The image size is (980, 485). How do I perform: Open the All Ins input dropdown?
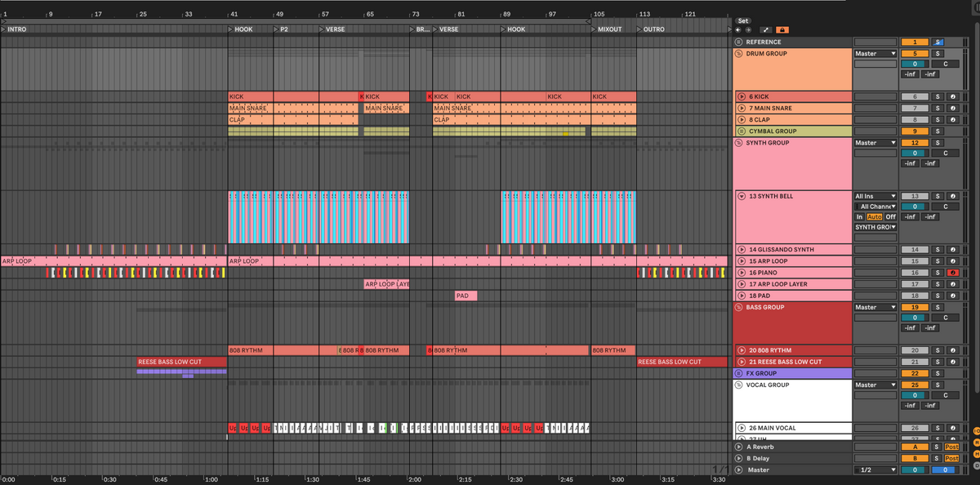click(875, 197)
